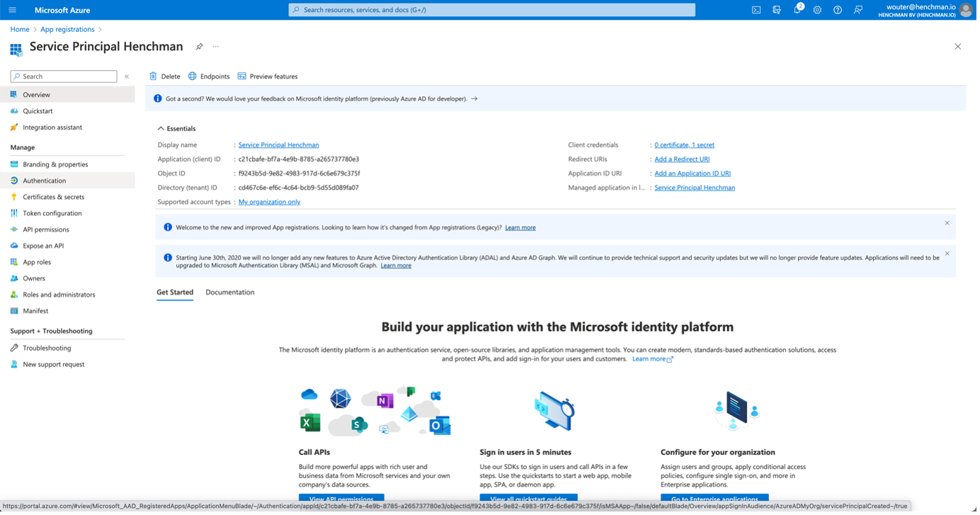Open Roles and administrators

coord(68,295)
